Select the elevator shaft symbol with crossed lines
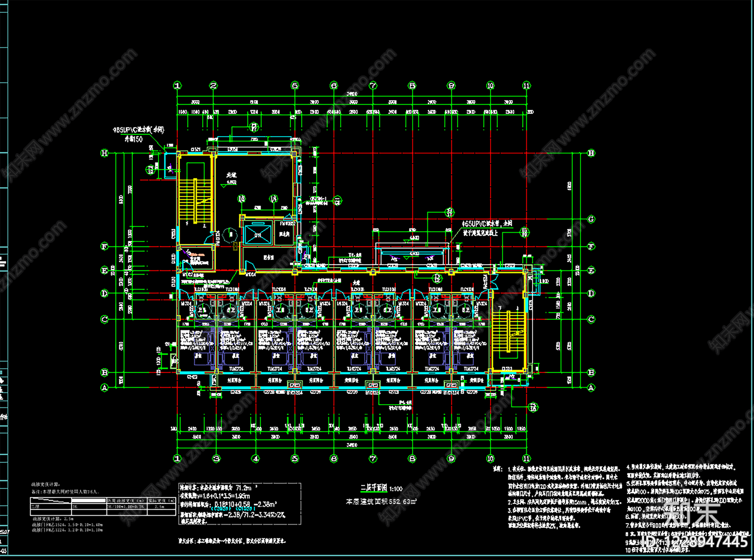 coord(258,235)
